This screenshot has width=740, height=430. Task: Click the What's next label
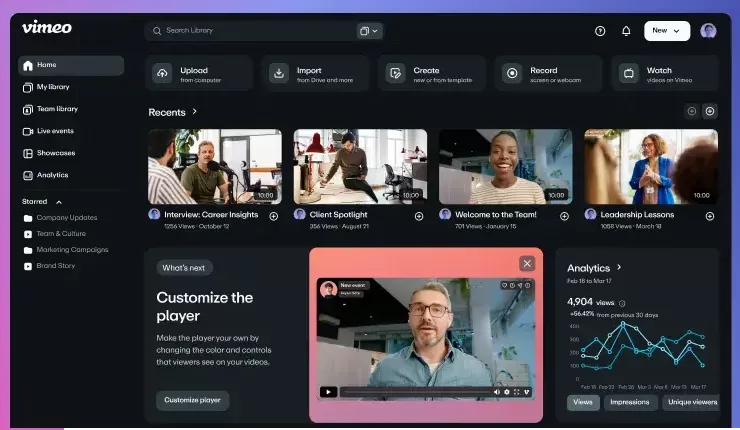coord(184,268)
